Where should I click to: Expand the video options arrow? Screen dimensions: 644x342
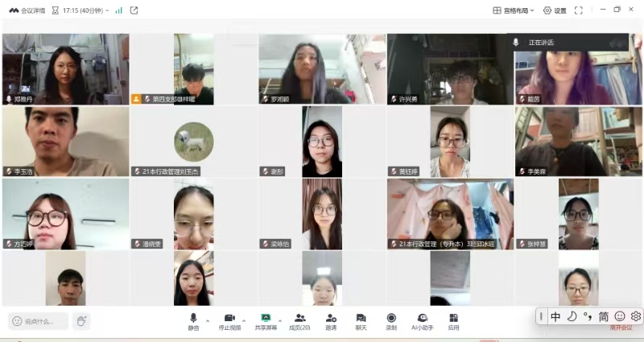coord(244,319)
